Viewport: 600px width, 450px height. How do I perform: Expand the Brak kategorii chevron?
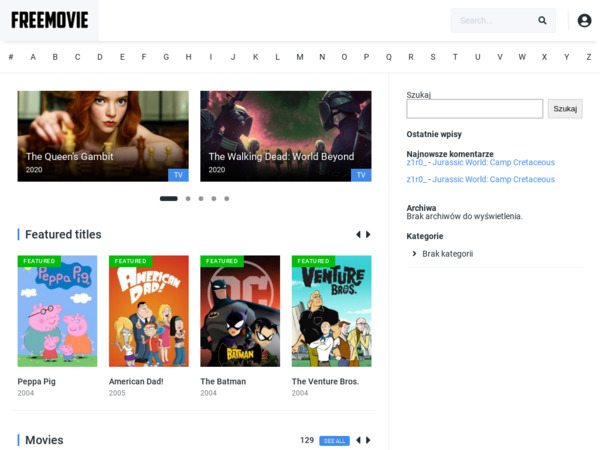[x=414, y=254]
